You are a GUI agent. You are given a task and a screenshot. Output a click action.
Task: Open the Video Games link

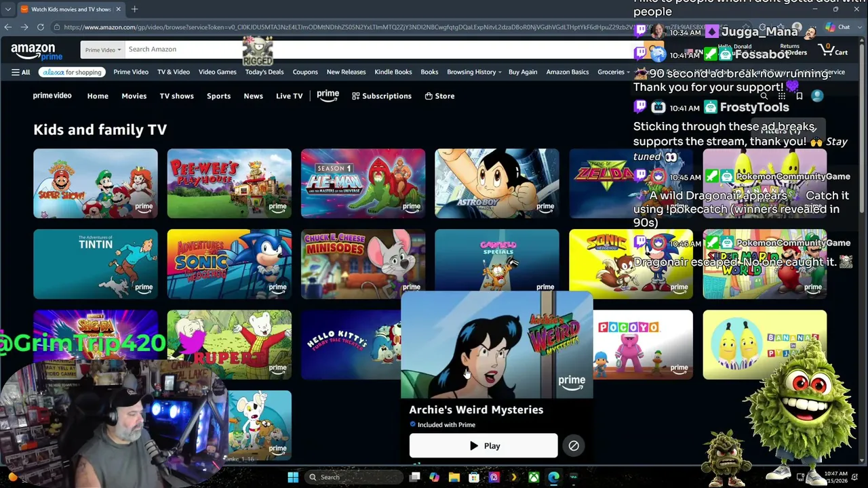pos(217,72)
